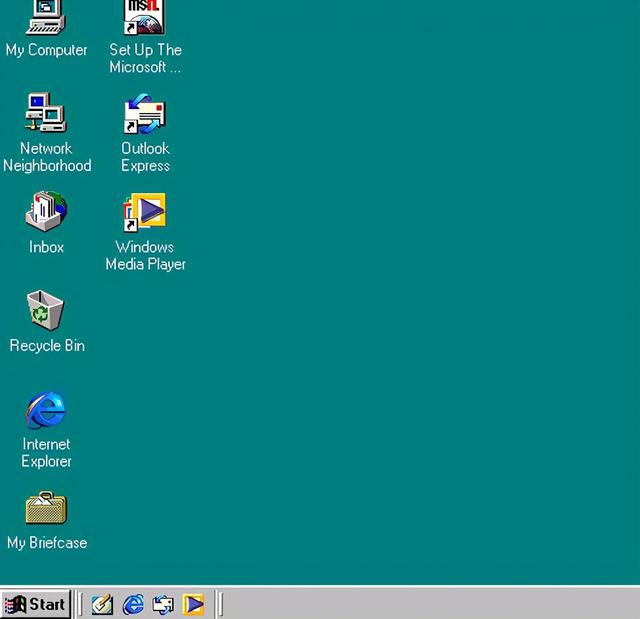Click the Quick Launch grip beside the Start button
Screen dimensions: 640x619
pos(80,604)
